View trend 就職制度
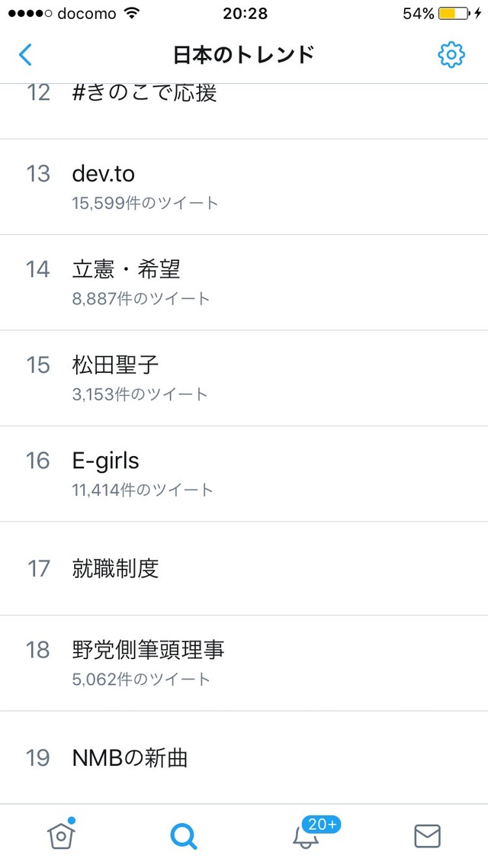 click(x=244, y=568)
